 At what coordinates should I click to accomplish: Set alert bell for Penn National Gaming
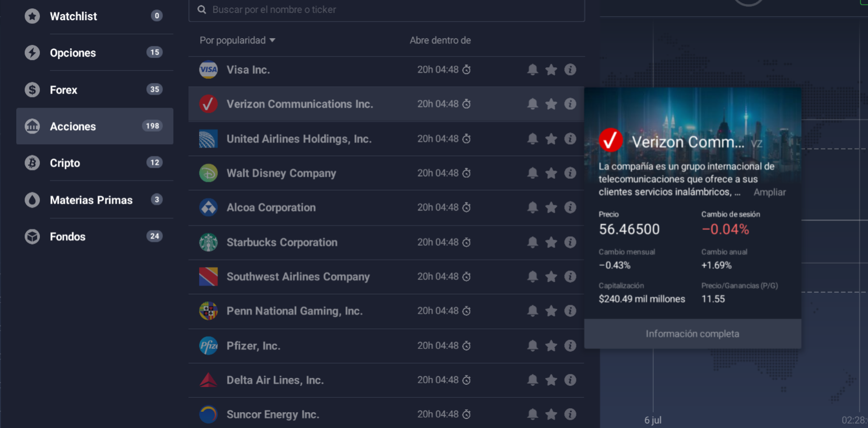click(533, 311)
